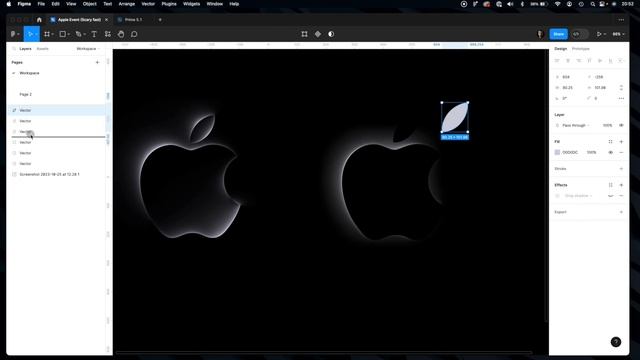The width and height of the screenshot is (640, 360).
Task: Click the Create component icon
Action: (318, 34)
